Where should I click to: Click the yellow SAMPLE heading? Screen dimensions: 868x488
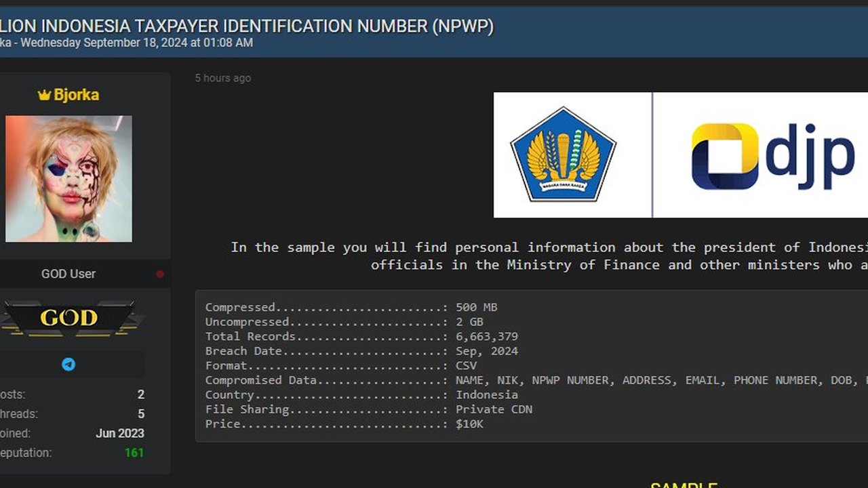(x=684, y=484)
